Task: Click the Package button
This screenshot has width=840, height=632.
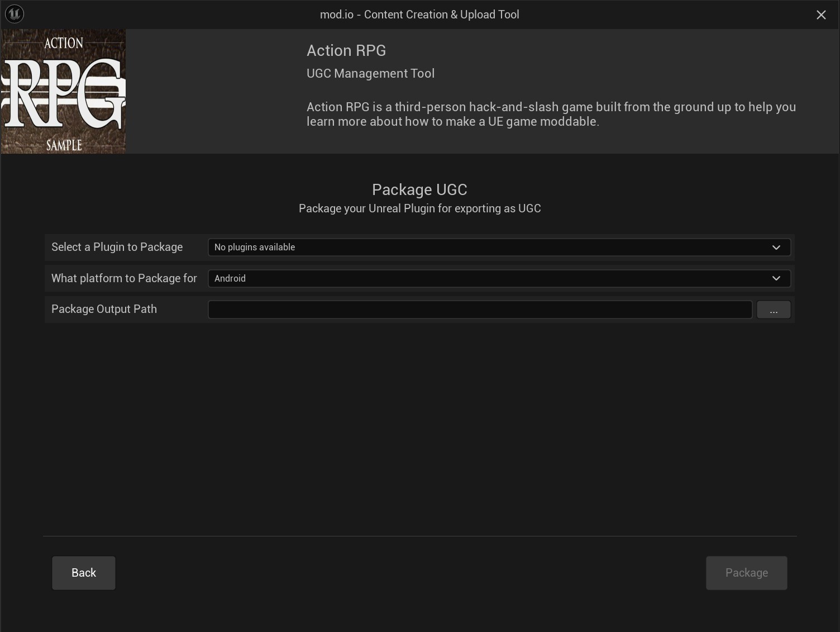Action: (x=746, y=572)
